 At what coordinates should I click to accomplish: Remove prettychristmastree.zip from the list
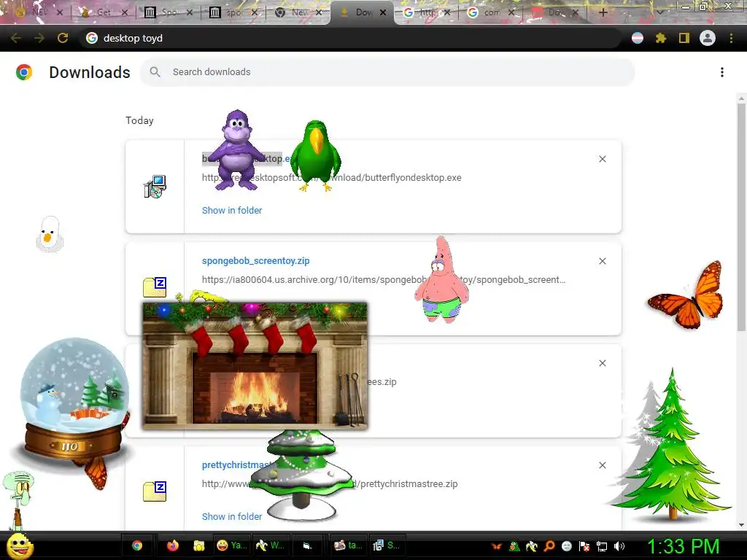point(603,465)
